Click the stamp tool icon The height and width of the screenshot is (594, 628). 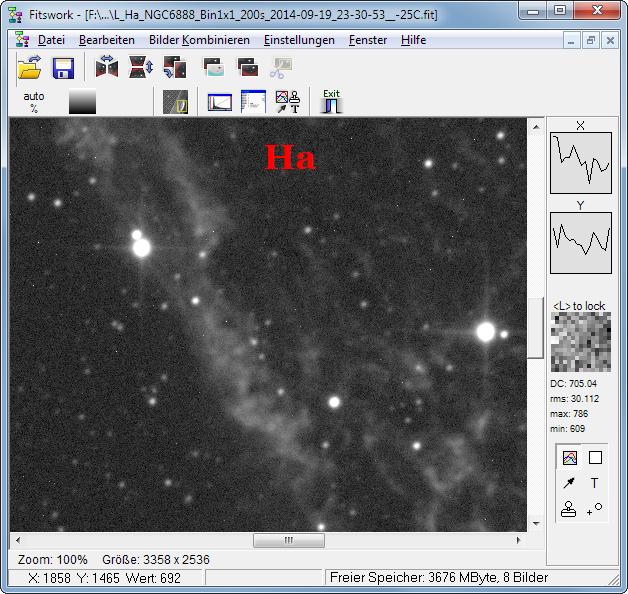coord(570,508)
